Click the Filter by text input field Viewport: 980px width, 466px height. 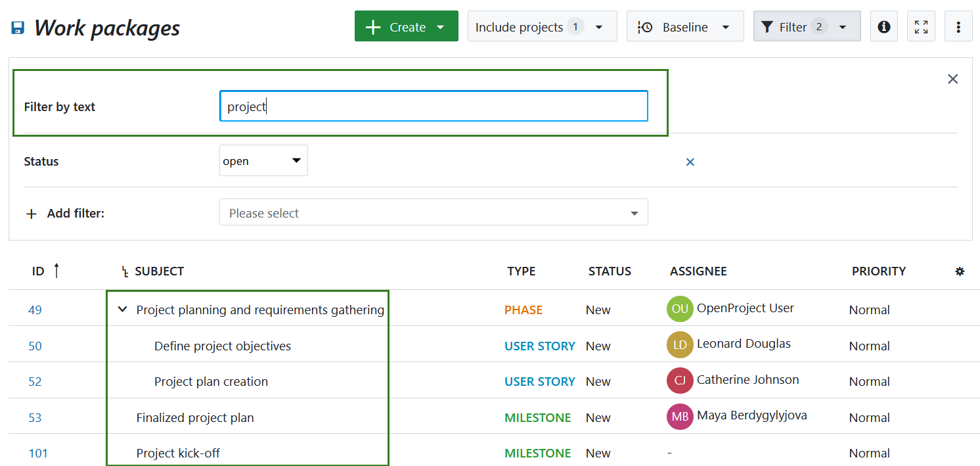(434, 106)
